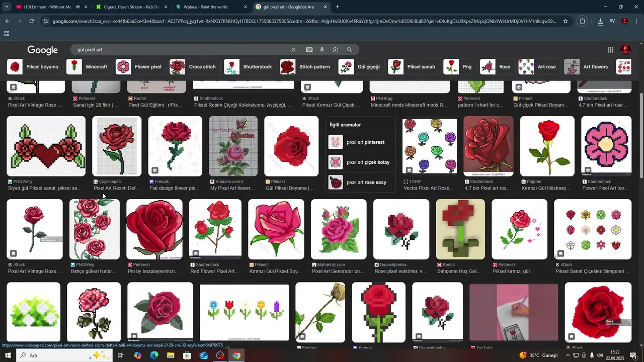Viewport: 644px width, 362px height.
Task: Open Reddit Bahçeme Hoş Gel image
Action: point(460,229)
